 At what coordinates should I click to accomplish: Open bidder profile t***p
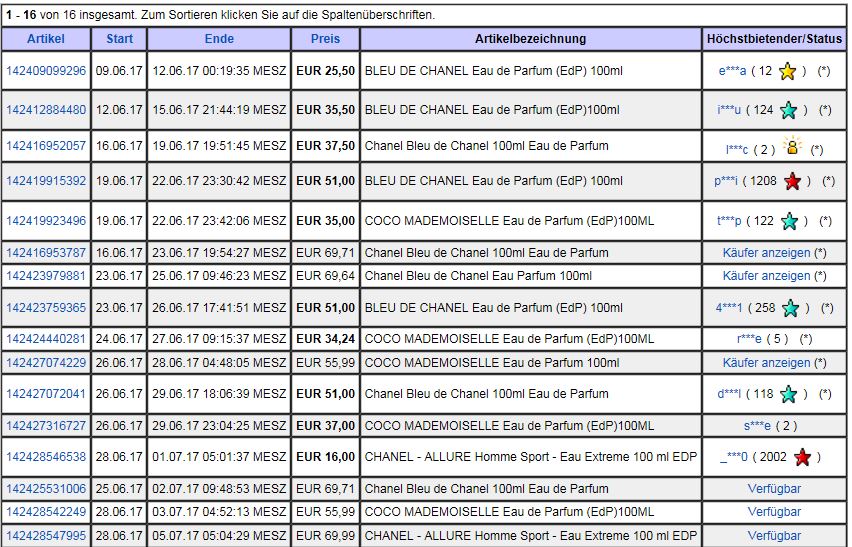coord(729,221)
